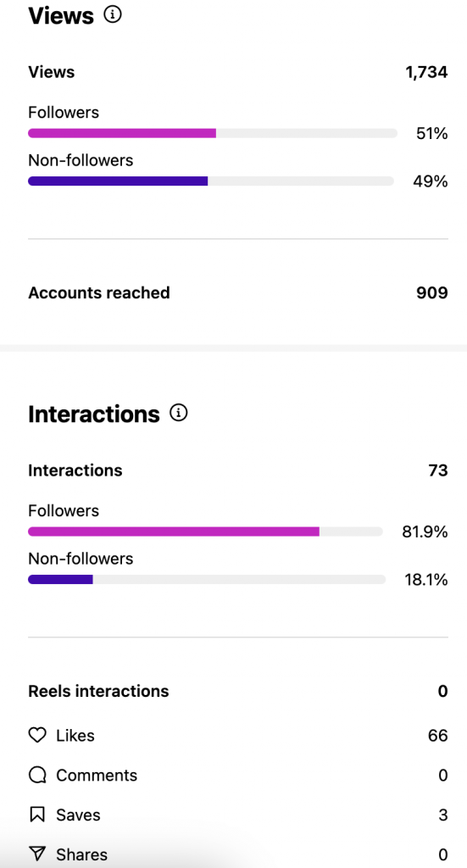Click the Likes label text

pos(75,735)
